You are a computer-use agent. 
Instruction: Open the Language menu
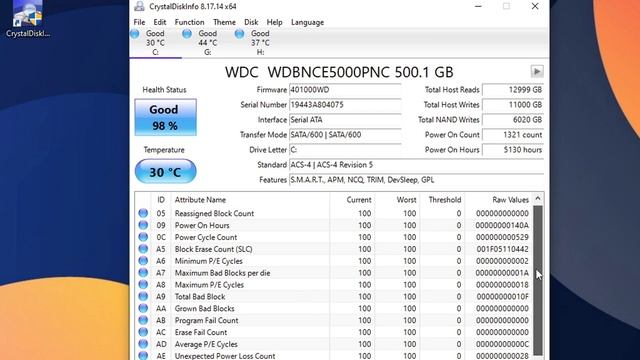[307, 22]
